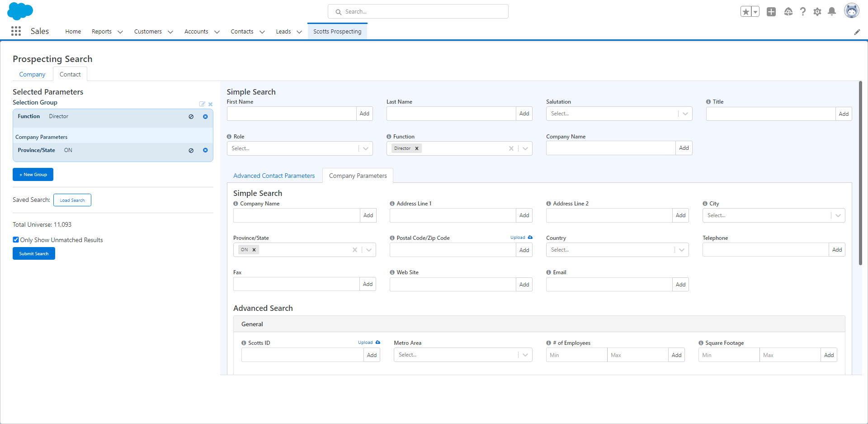The image size is (868, 424).
Task: Open Advanced Contact Parameters tab
Action: click(274, 176)
